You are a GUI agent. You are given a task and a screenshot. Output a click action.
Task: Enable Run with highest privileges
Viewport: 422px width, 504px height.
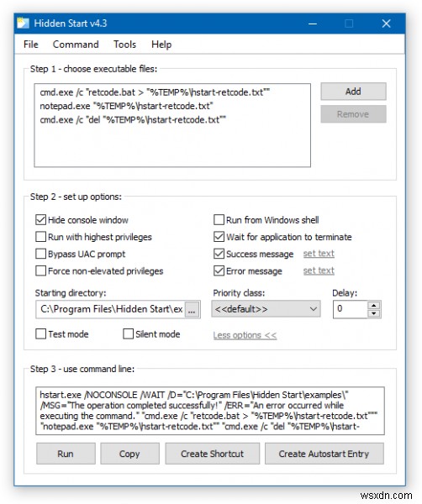(x=40, y=237)
